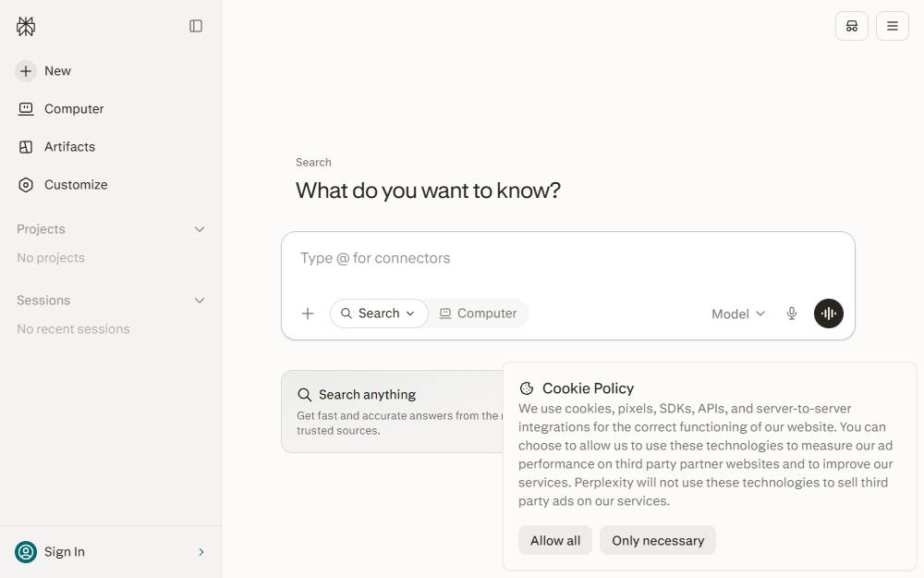Open the Model dropdown
Viewport: 924px width, 578px height.
737,314
